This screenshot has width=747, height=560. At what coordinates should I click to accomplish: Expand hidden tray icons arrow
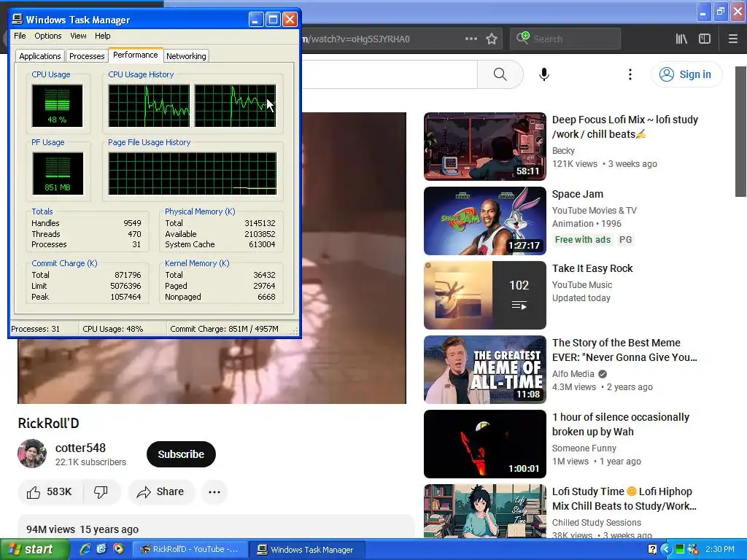click(666, 550)
